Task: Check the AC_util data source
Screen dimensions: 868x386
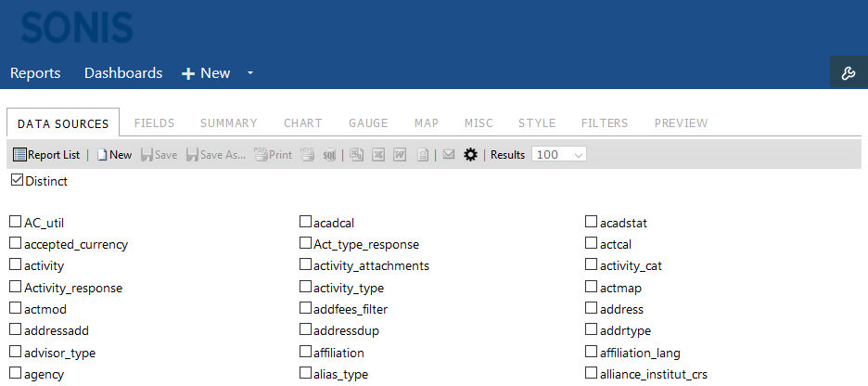Action: pyautogui.click(x=16, y=222)
